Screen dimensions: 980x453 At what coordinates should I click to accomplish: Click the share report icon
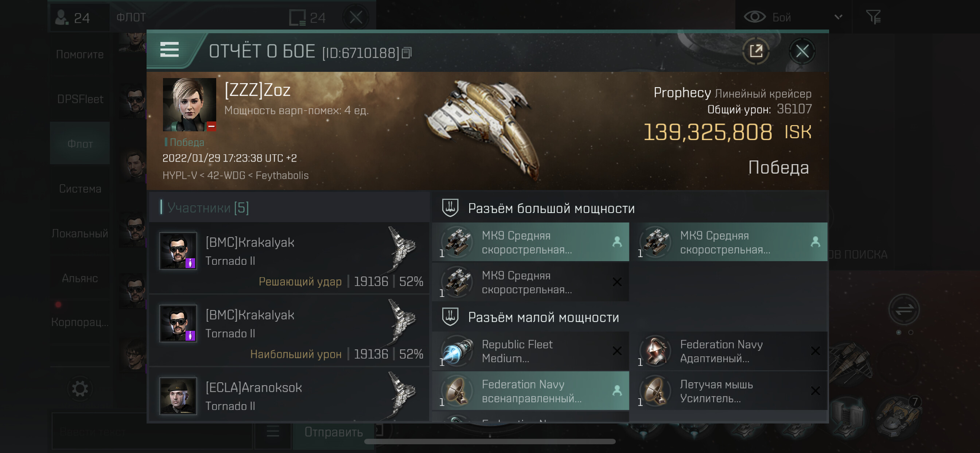(x=755, y=51)
